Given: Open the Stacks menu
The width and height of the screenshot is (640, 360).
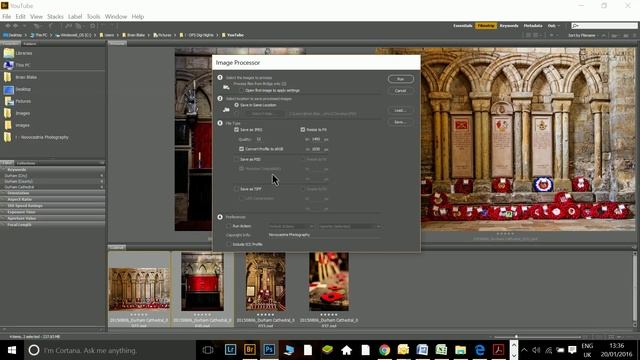Looking at the screenshot, I should 55,16.
